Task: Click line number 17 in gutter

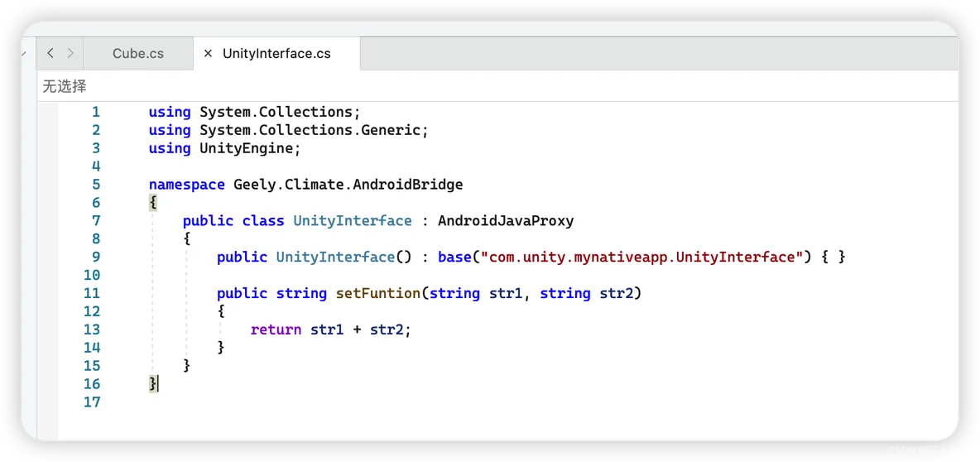Action: (x=91, y=402)
